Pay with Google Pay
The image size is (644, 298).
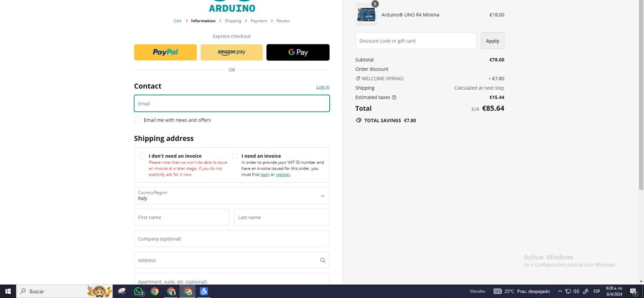tap(298, 52)
